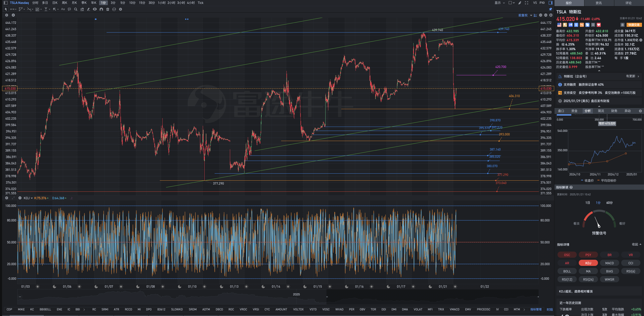The width and height of the screenshot is (644, 316).
Task: Click the 24-hour trading badge icon
Action: pos(571,25)
